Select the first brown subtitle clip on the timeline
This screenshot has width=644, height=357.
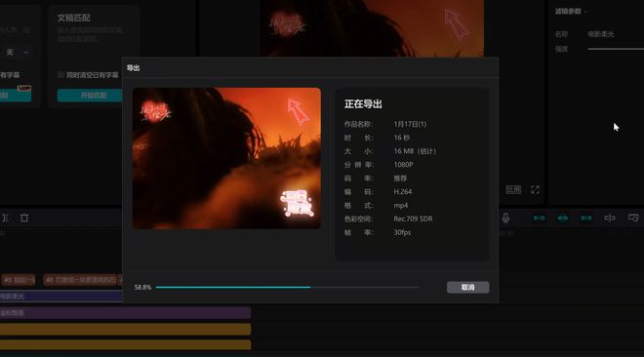coord(19,280)
